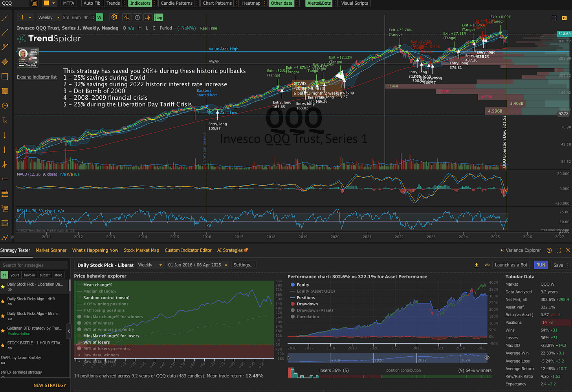Switch chart to 5m timeframe
This screenshot has width=572, height=392.
(x=66, y=17)
